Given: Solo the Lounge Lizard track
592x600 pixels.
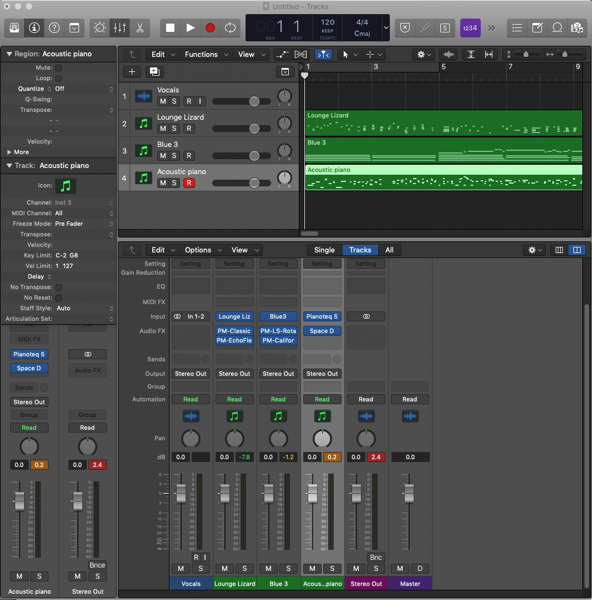Looking at the screenshot, I should 174,129.
